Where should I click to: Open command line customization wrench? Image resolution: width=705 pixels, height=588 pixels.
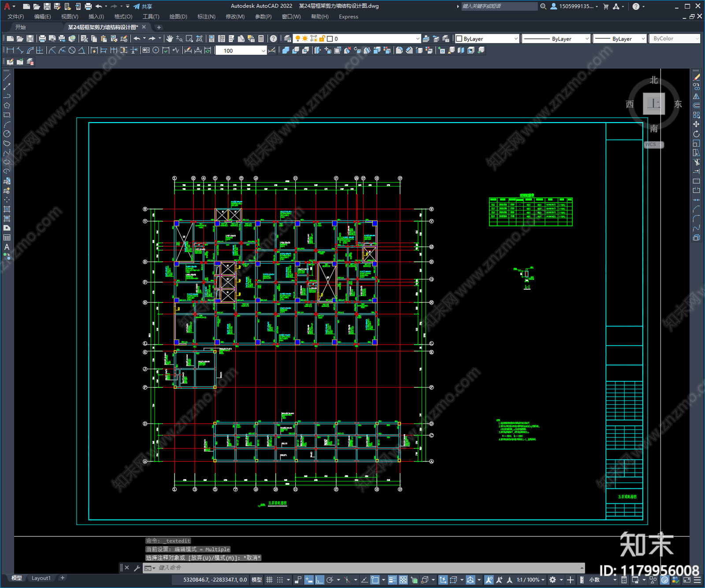pos(137,568)
